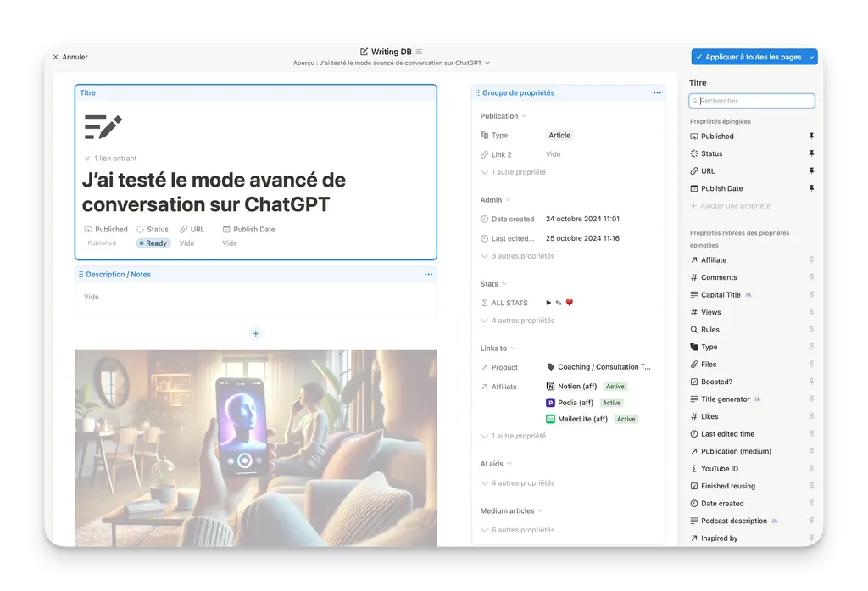868x591 pixels.
Task: Click the MailerLite (aff) green icon
Action: coord(550,419)
